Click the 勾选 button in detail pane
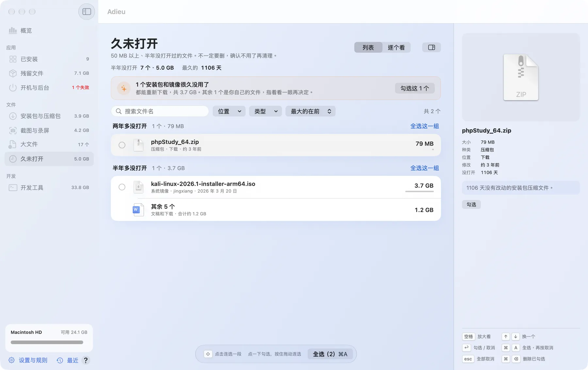This screenshot has height=370, width=588. (471, 205)
